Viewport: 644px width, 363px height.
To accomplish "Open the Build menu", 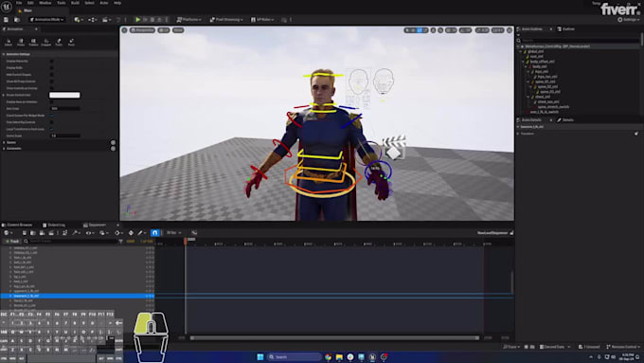I will [75, 3].
